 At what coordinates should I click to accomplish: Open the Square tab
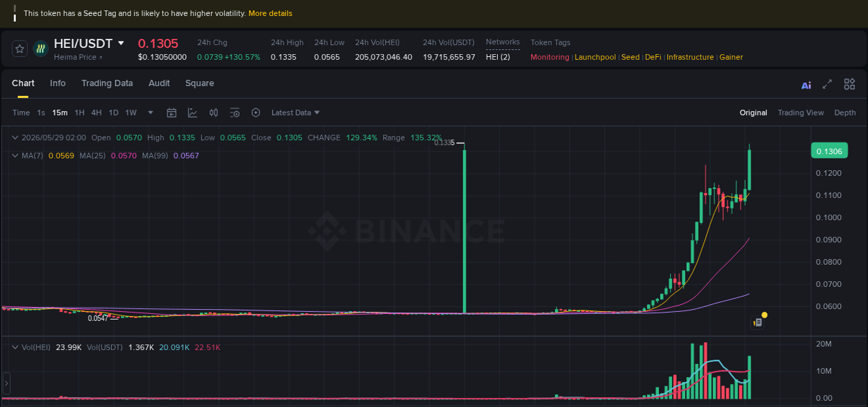pyautogui.click(x=199, y=83)
